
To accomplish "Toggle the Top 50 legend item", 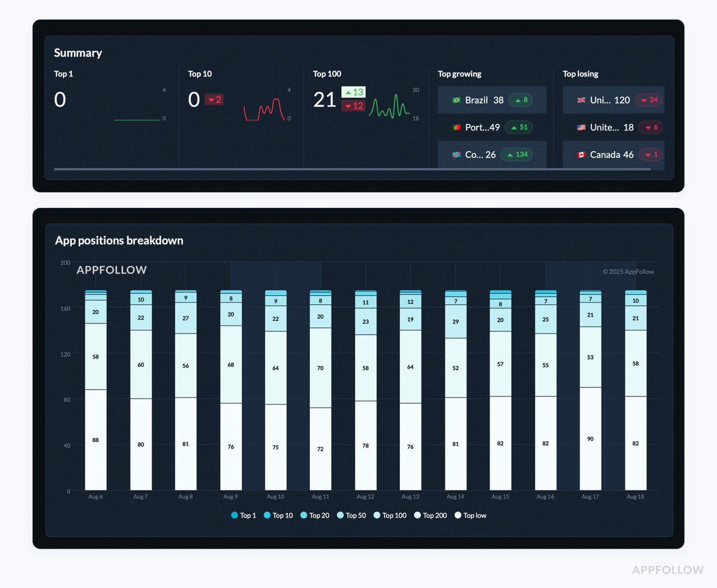I will point(352,515).
